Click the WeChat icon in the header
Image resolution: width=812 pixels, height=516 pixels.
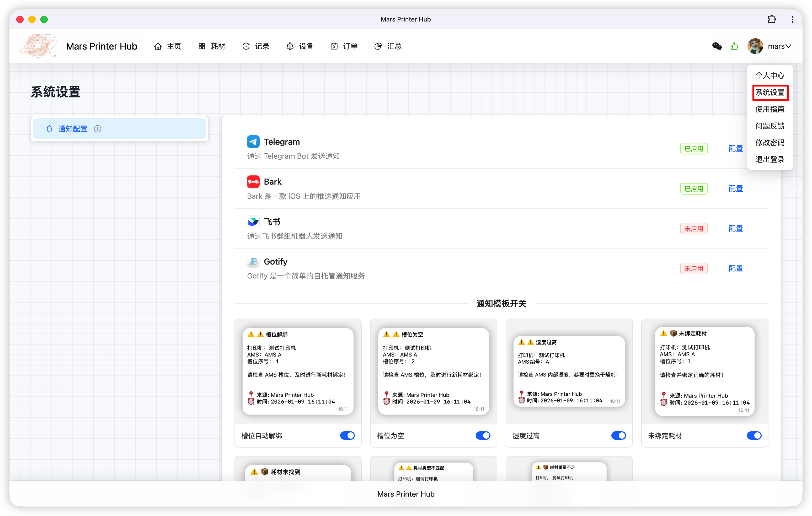pos(717,46)
